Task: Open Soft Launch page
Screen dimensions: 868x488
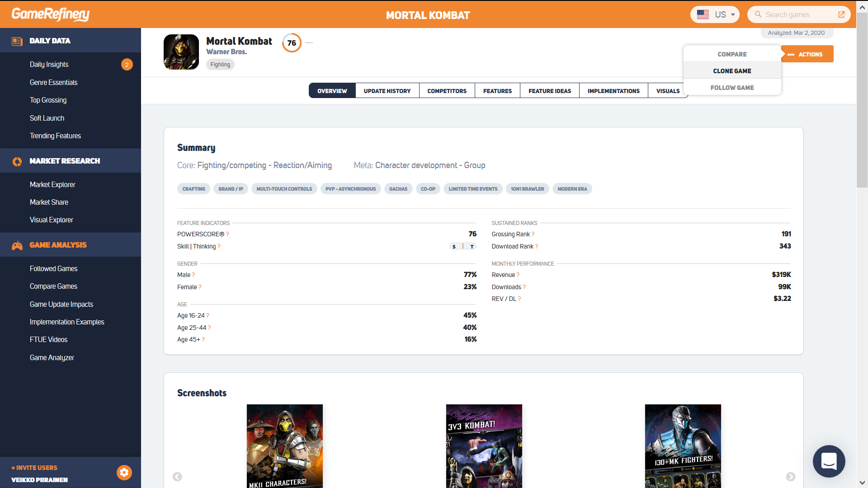Action: click(47, 118)
